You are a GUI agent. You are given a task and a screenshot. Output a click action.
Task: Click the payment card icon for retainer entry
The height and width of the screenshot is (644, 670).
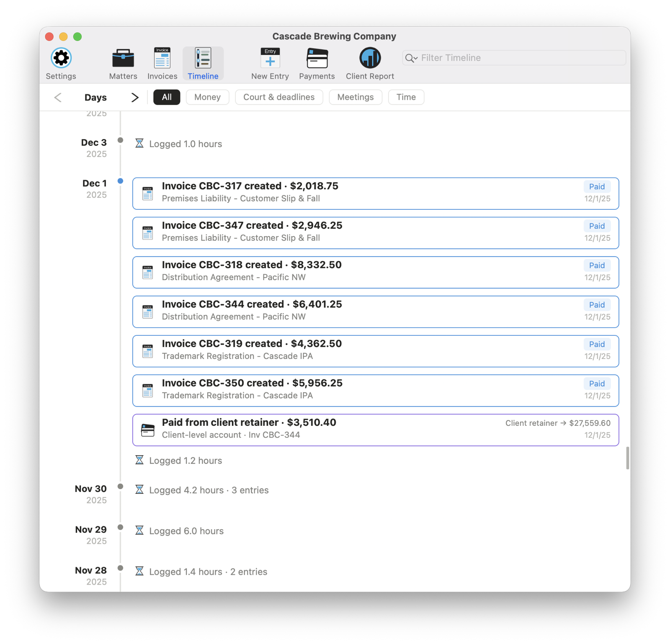pyautogui.click(x=148, y=430)
